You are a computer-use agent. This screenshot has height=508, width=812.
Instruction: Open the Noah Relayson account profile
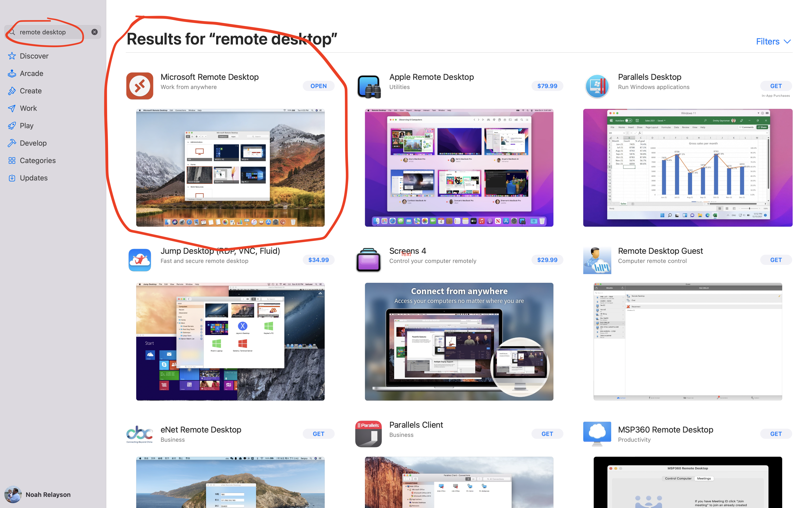pyautogui.click(x=38, y=494)
